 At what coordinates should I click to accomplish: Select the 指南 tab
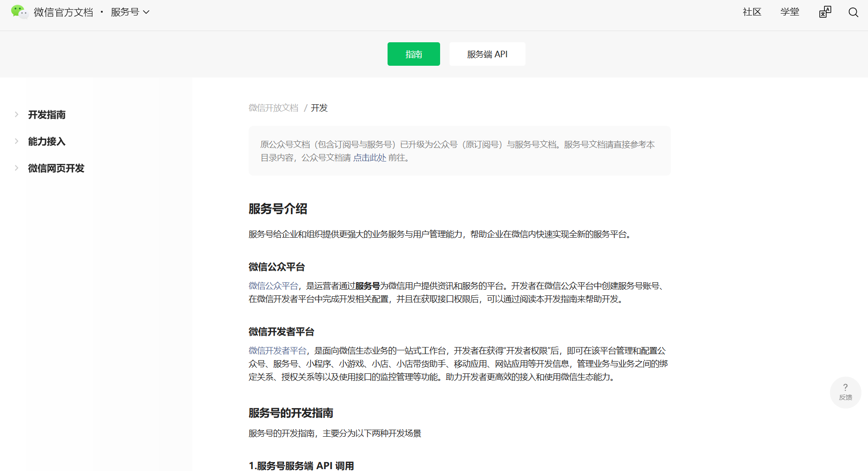click(x=414, y=54)
